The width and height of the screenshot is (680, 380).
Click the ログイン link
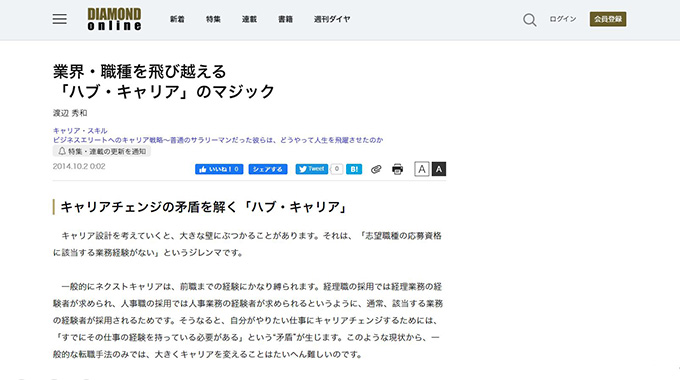[x=562, y=19]
